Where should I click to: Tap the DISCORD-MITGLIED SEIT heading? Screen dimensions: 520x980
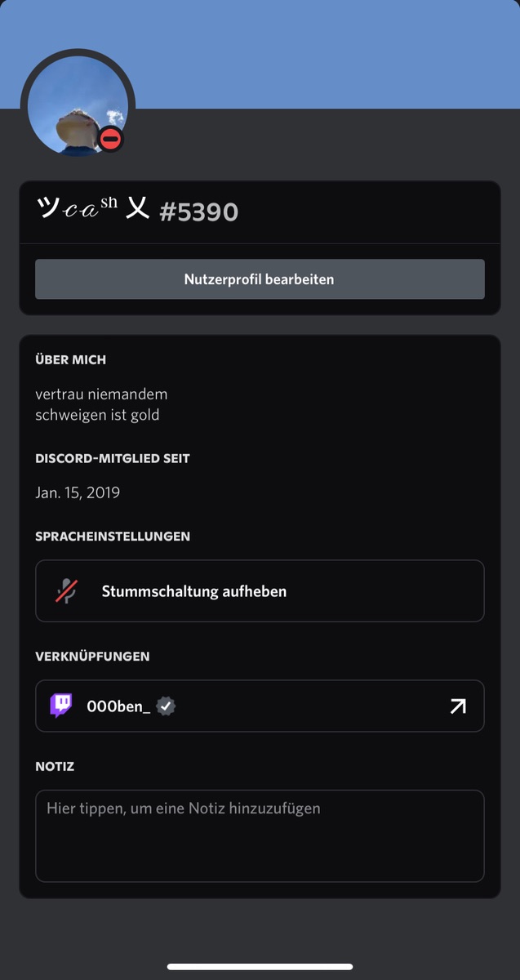(113, 459)
